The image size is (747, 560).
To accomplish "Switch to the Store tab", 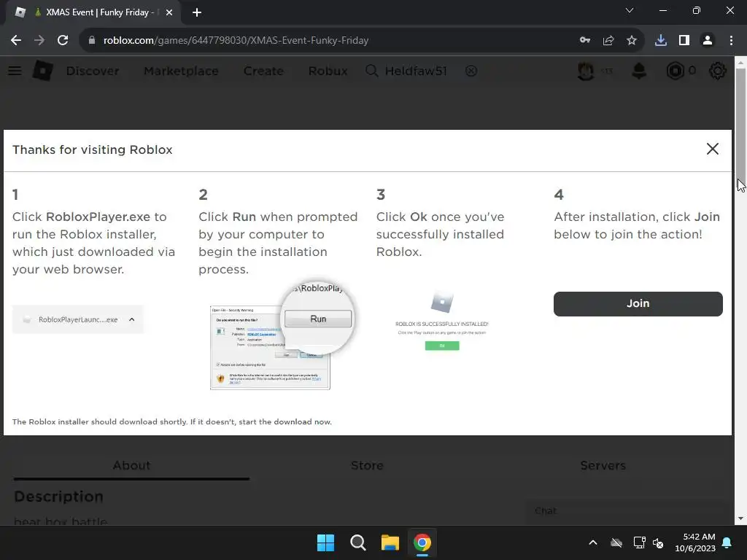I will [368, 465].
